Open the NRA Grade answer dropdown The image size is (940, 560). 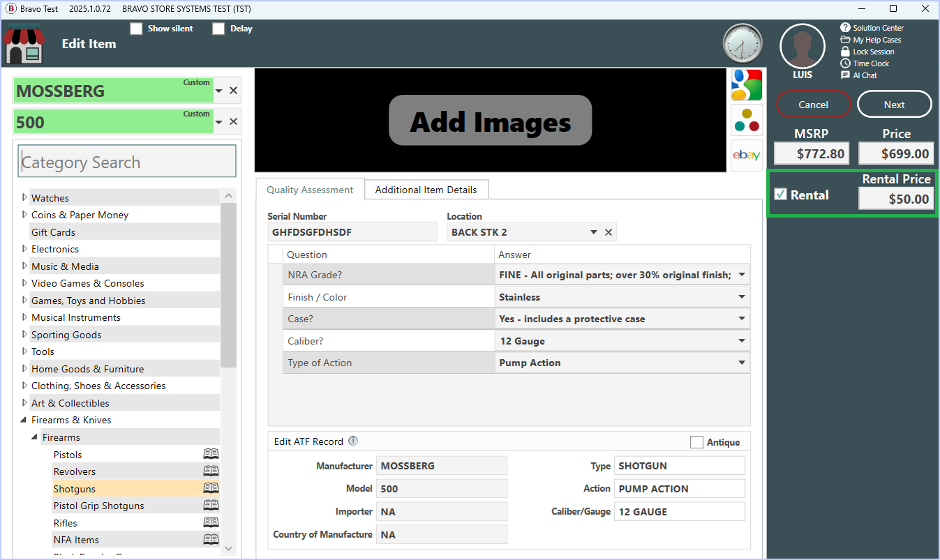(742, 275)
